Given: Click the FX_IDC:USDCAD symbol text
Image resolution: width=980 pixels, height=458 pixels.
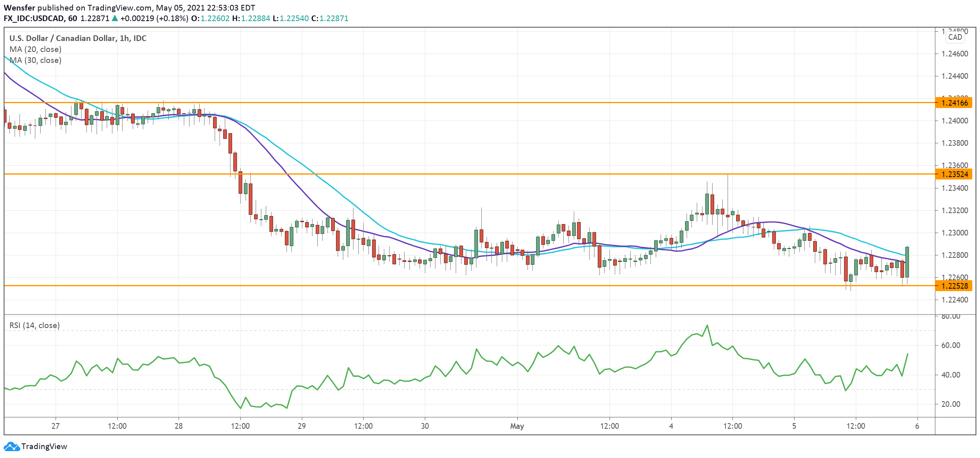Looking at the screenshot, I should 34,18.
